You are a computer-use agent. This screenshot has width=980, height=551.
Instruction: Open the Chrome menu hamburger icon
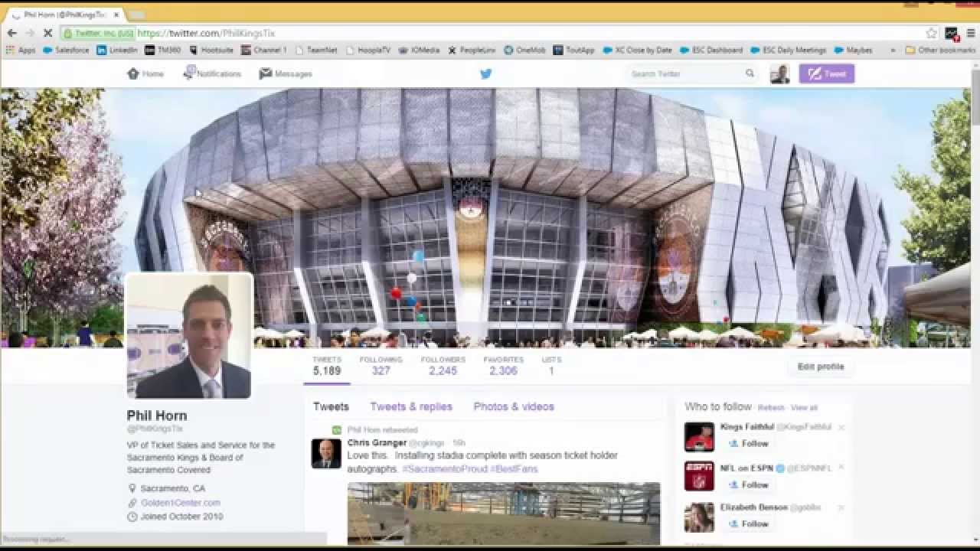coord(971,33)
